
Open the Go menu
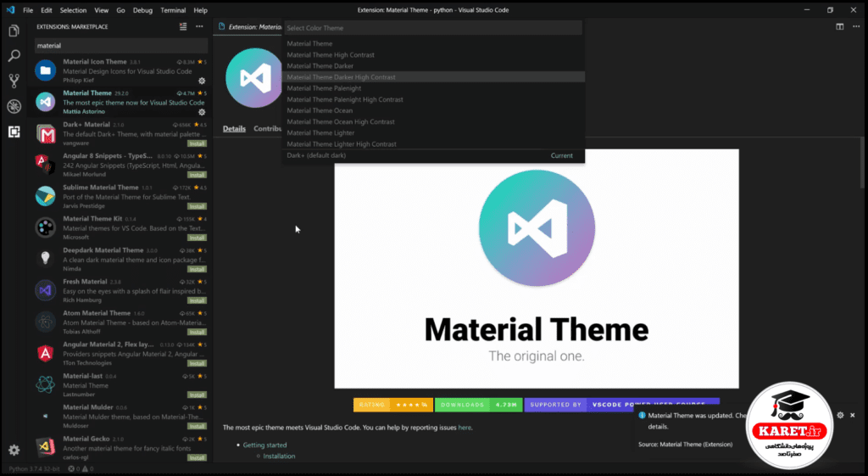tap(120, 10)
